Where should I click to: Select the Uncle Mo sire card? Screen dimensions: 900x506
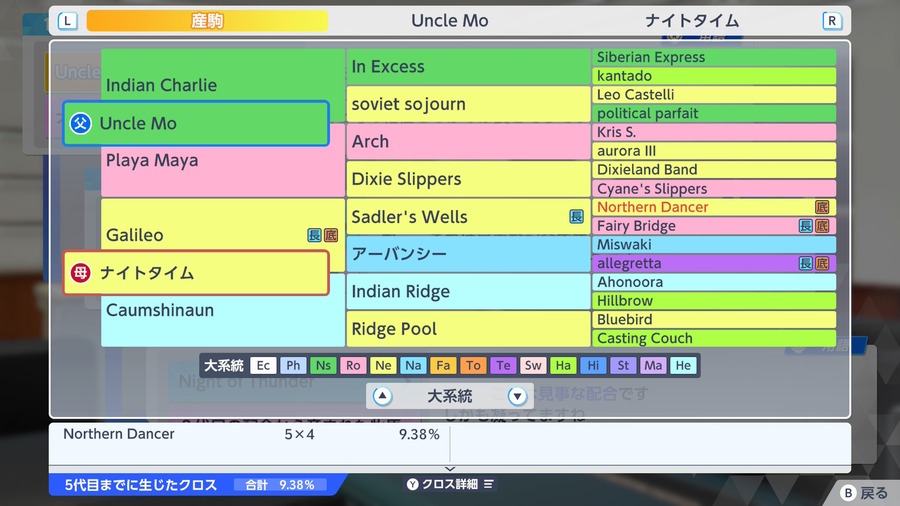[196, 123]
